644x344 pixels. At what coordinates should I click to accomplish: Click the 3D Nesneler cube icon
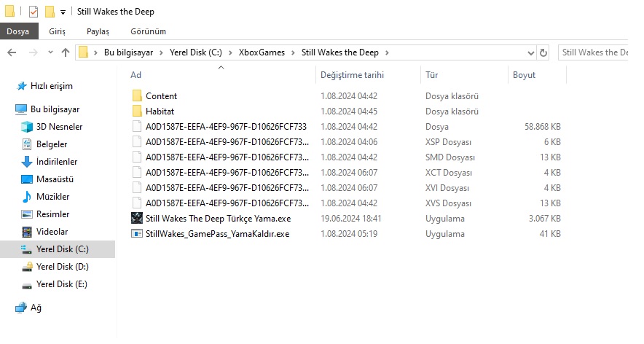27,127
